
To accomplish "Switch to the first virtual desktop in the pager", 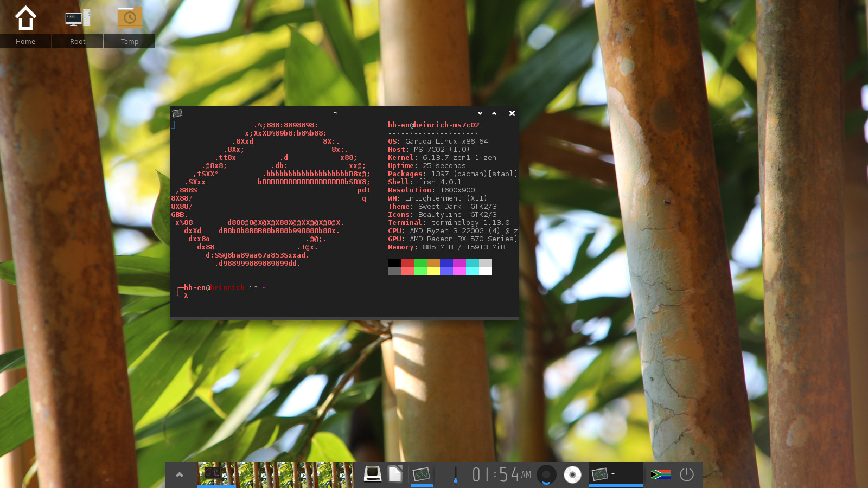I will [x=216, y=474].
